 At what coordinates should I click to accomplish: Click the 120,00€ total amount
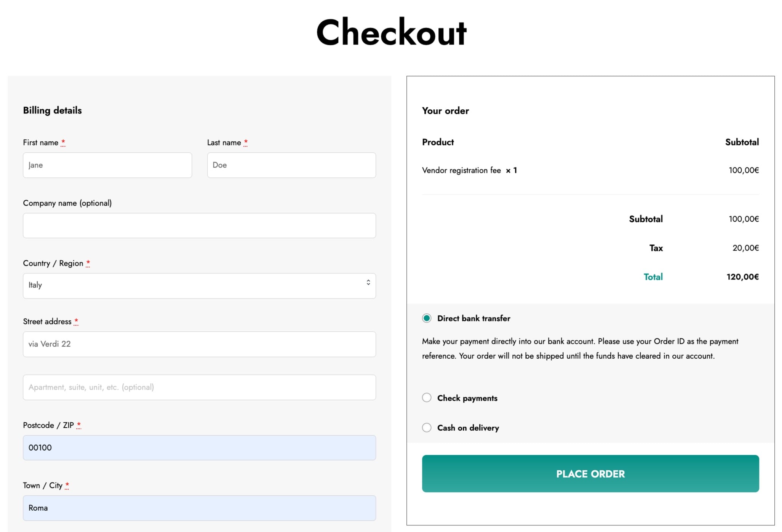(x=742, y=277)
